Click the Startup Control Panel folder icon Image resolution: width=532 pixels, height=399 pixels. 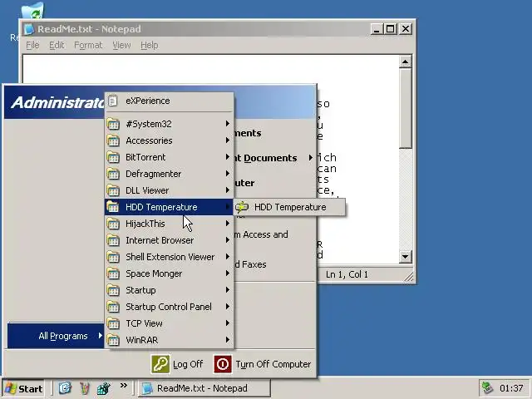click(113, 307)
